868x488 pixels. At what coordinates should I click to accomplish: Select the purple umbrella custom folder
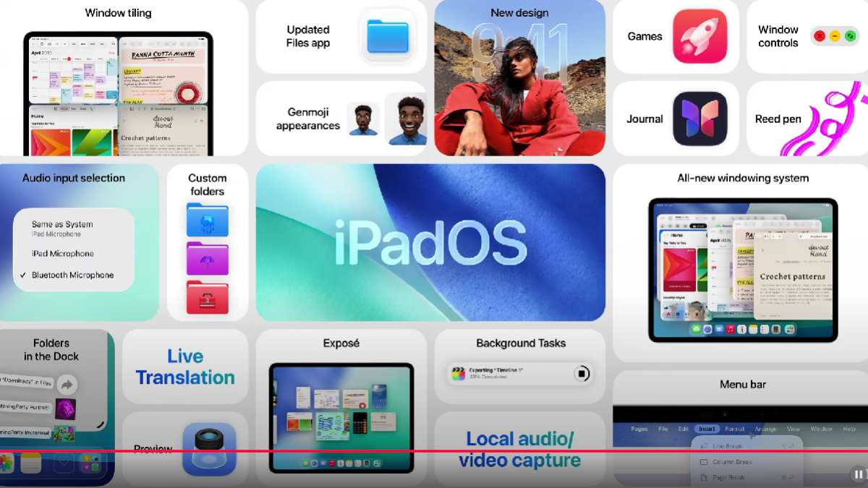pyautogui.click(x=208, y=258)
